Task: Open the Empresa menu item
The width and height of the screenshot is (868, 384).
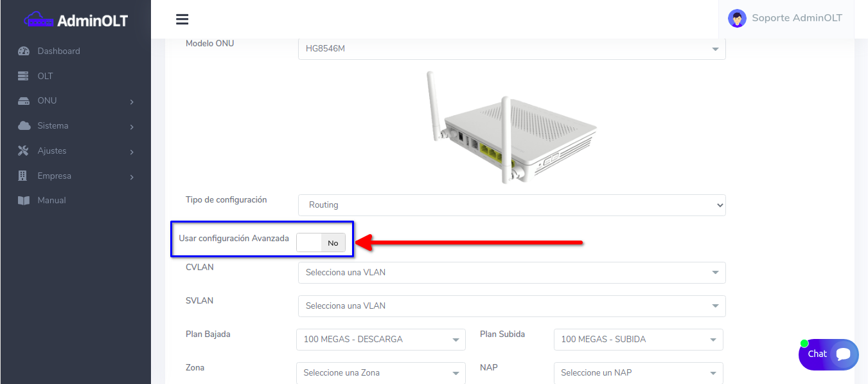Action: coord(55,176)
